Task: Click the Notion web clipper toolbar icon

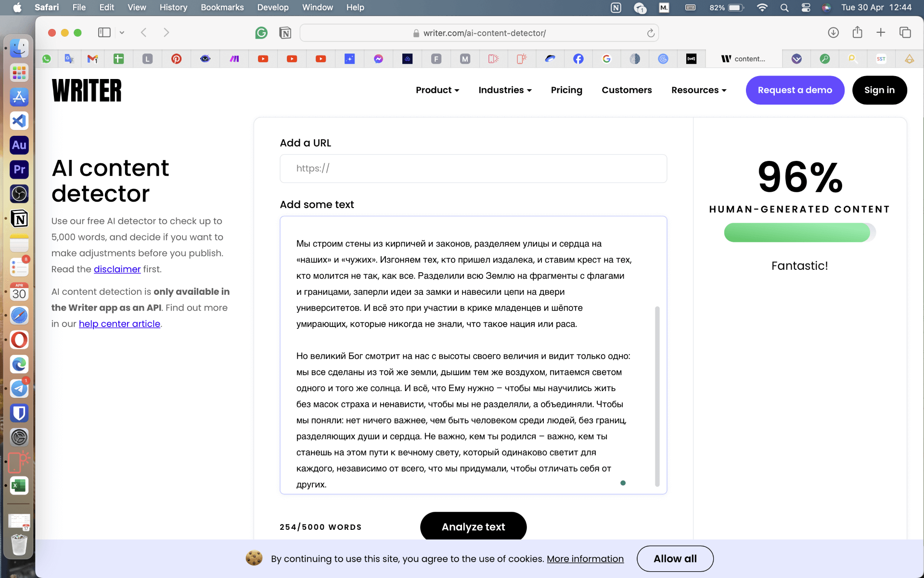Action: click(x=285, y=33)
